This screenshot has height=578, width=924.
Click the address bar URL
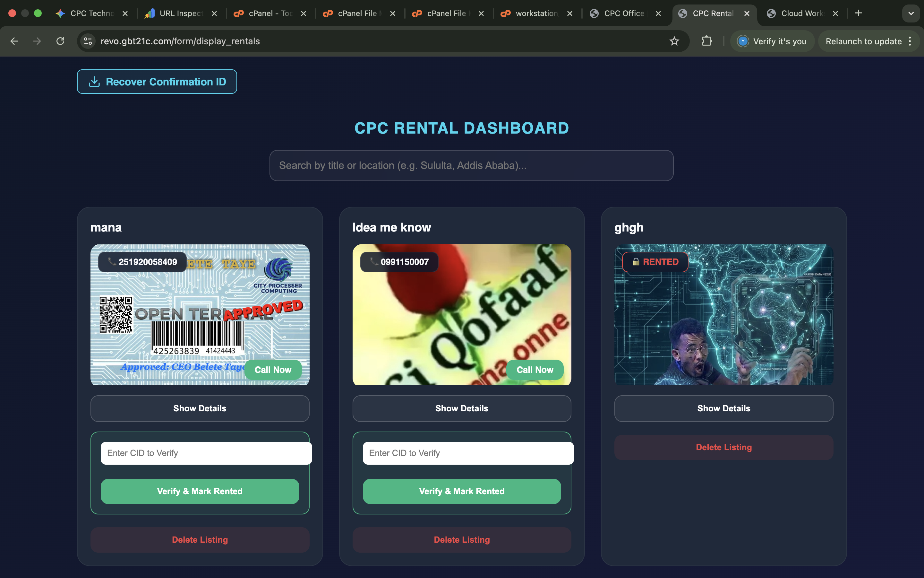point(180,41)
